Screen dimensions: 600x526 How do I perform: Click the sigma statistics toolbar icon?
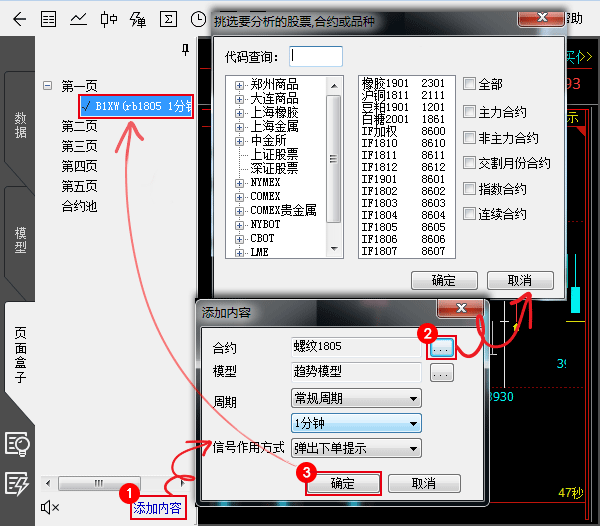pos(170,18)
